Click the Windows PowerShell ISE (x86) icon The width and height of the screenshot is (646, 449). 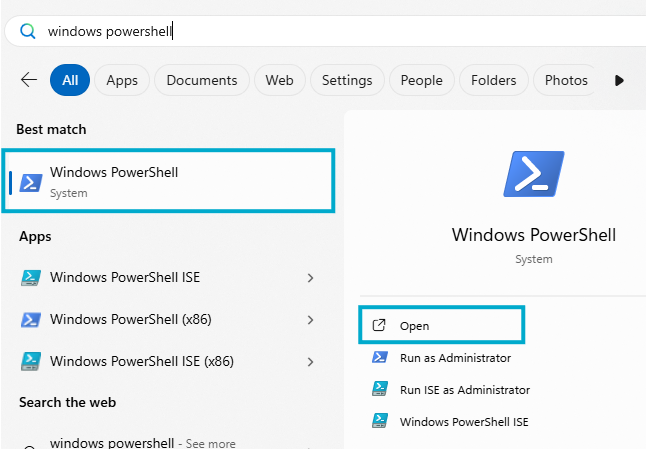[31, 361]
